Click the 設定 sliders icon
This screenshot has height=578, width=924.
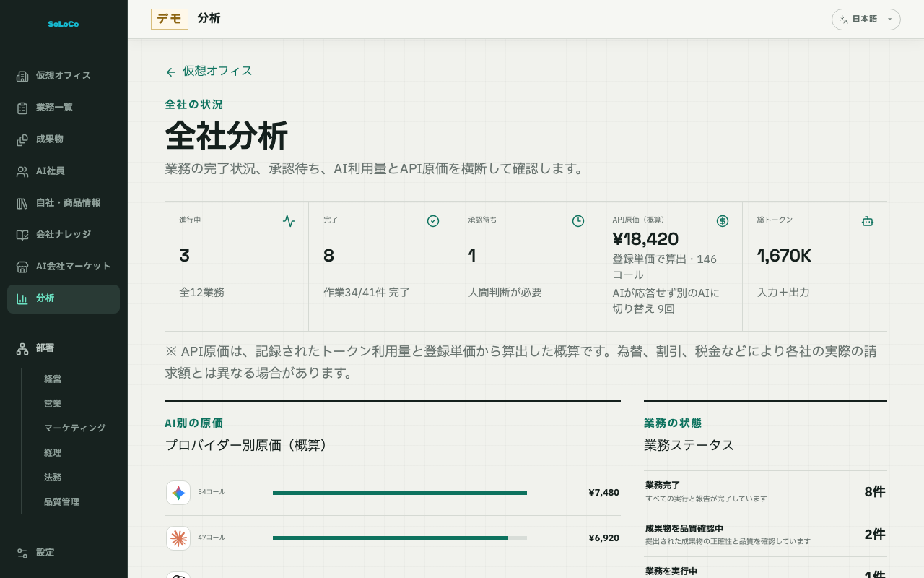pyautogui.click(x=22, y=553)
